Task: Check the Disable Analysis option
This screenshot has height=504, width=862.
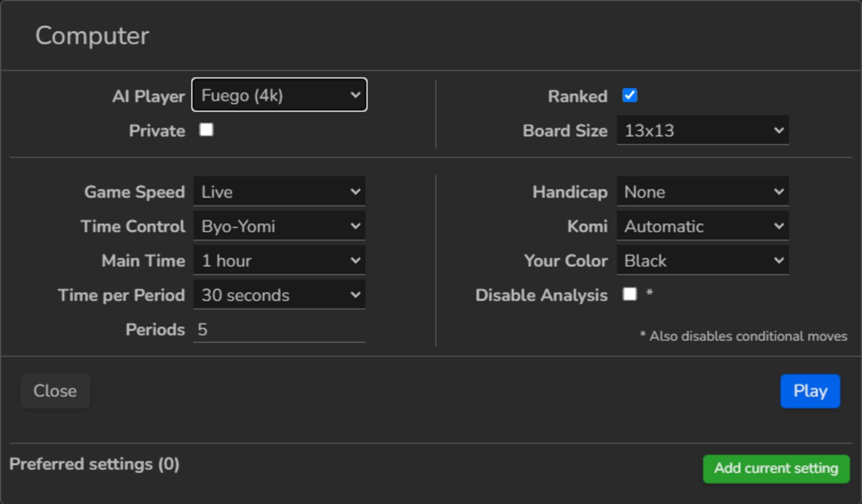Action: click(x=630, y=294)
